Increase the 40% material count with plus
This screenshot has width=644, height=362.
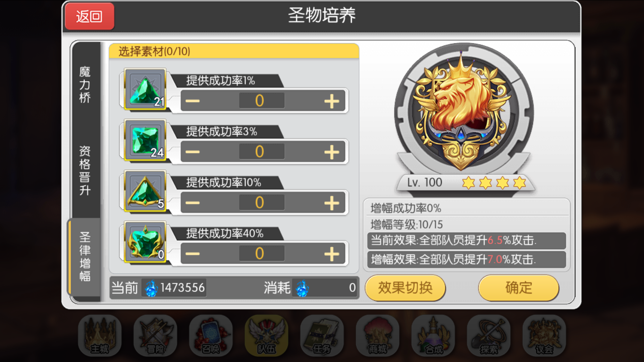coord(331,254)
